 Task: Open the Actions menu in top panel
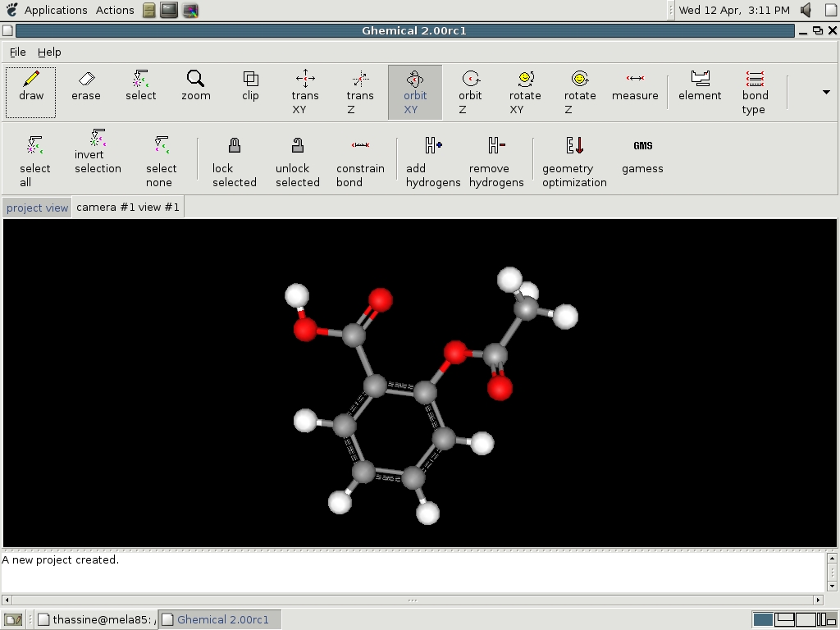[x=115, y=10]
